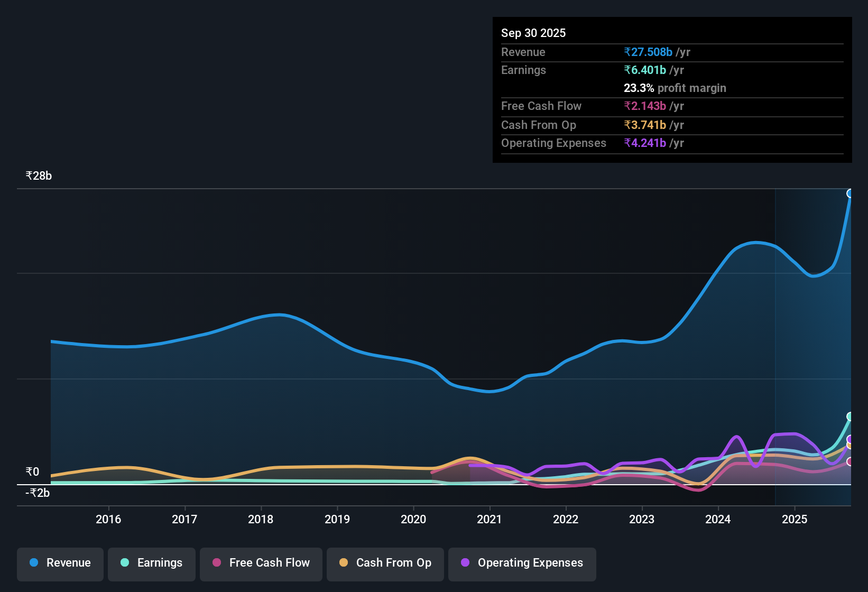Click the 23.3% profit margin text
The image size is (868, 592).
point(675,88)
